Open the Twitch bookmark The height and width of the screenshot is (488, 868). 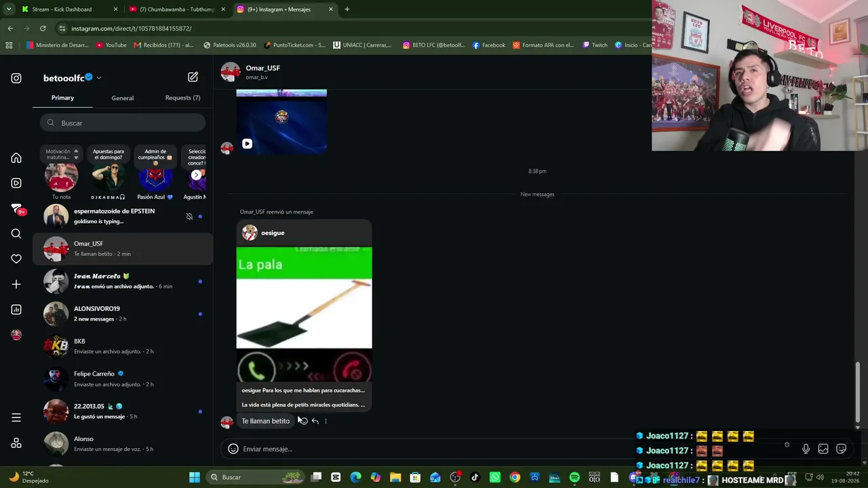595,45
